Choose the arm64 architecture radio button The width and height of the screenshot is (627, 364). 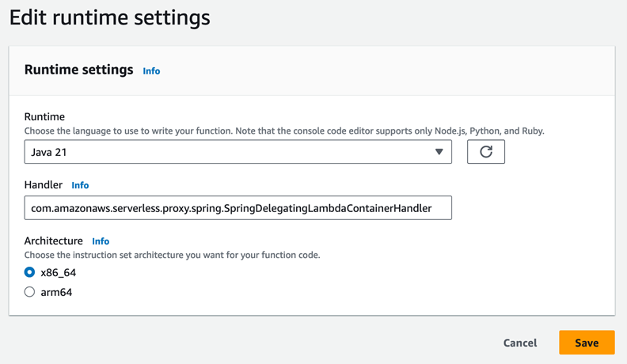click(x=30, y=292)
